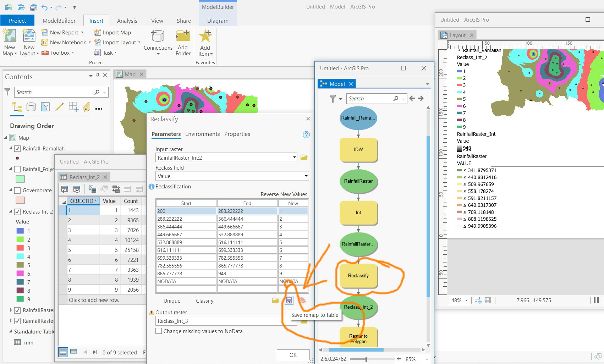Click the back arrow in Model pane

click(x=412, y=98)
